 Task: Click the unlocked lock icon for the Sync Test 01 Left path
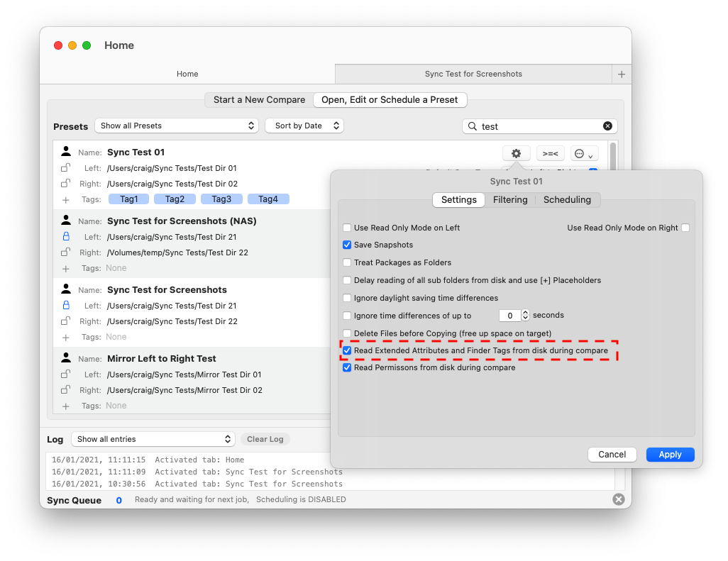[66, 168]
